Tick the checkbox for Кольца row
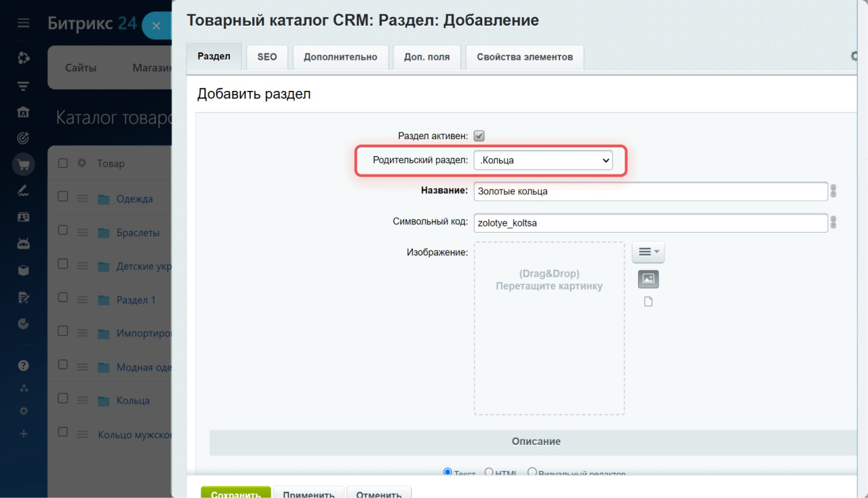The height and width of the screenshot is (498, 868). tap(63, 398)
